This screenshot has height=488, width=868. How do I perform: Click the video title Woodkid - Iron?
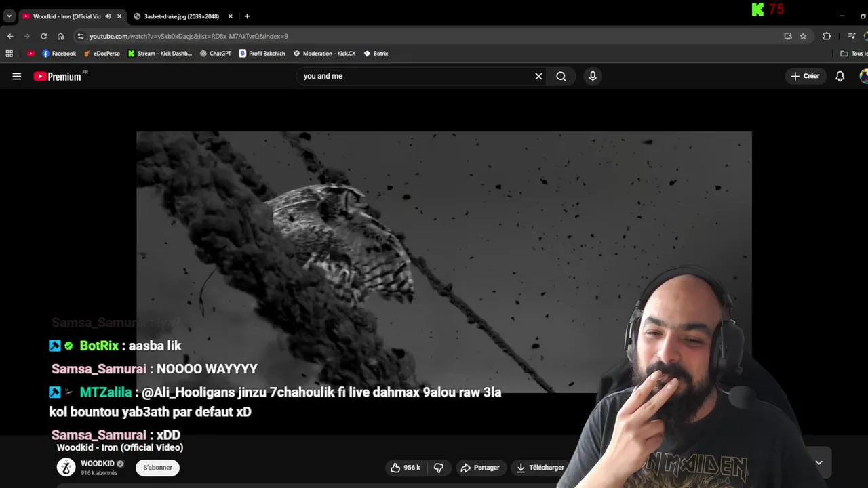(x=120, y=447)
